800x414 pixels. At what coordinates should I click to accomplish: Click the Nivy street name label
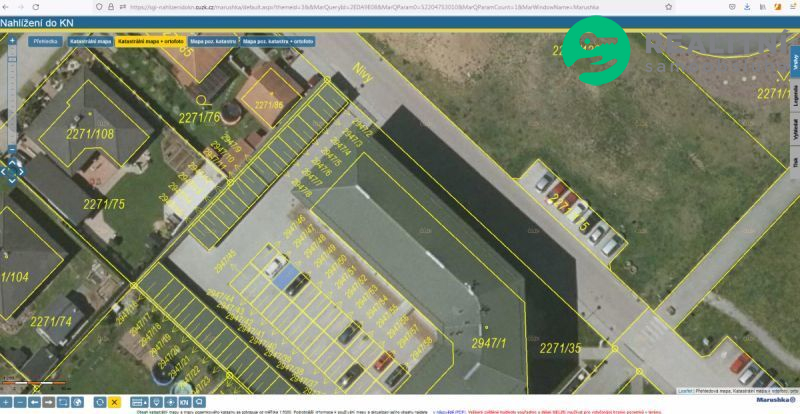363,73
